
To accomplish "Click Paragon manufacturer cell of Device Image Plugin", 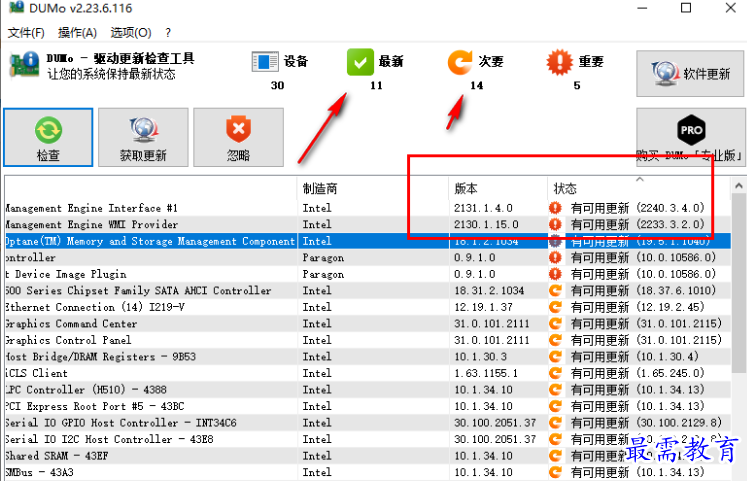I will pyautogui.click(x=323, y=274).
